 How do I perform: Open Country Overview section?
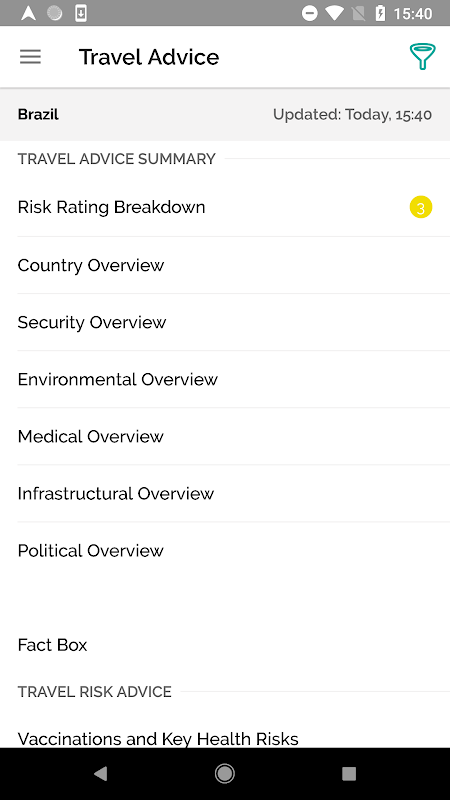pos(225,265)
